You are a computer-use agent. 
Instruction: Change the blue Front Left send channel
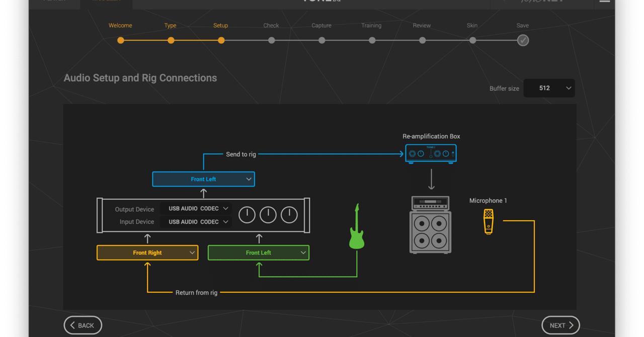(x=203, y=179)
